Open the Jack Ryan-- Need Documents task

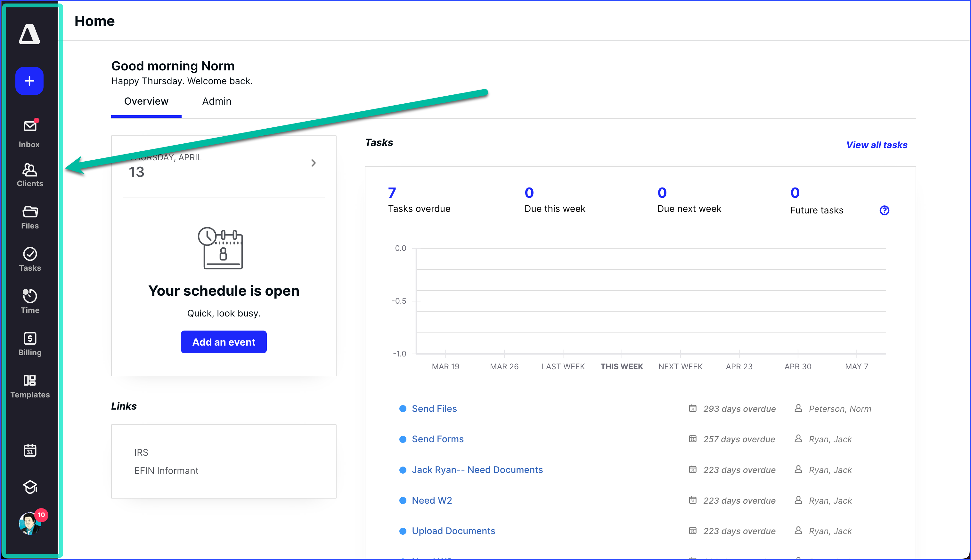pos(477,470)
